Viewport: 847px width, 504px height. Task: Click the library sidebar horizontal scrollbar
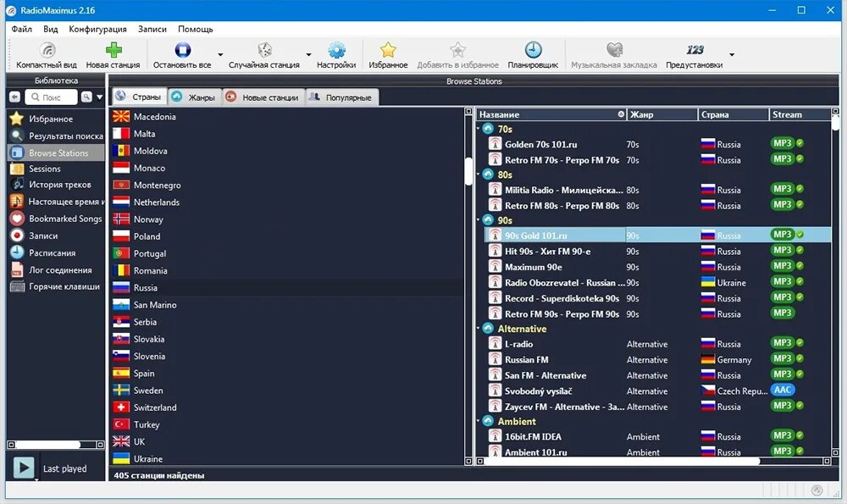pos(48,445)
